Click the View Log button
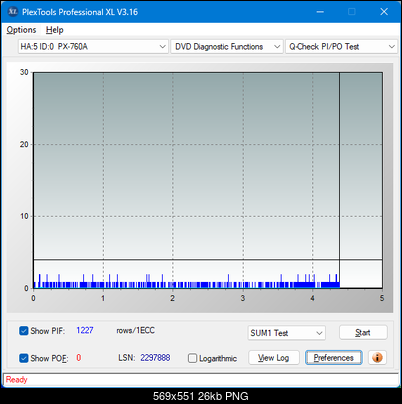The height and width of the screenshot is (404, 402). click(x=274, y=358)
